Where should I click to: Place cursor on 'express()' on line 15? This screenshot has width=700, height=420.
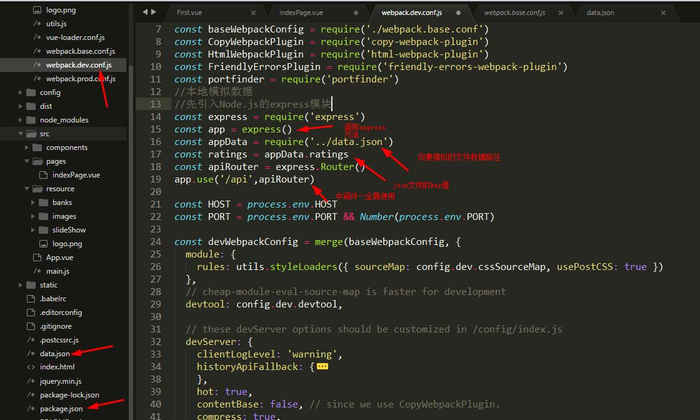267,129
